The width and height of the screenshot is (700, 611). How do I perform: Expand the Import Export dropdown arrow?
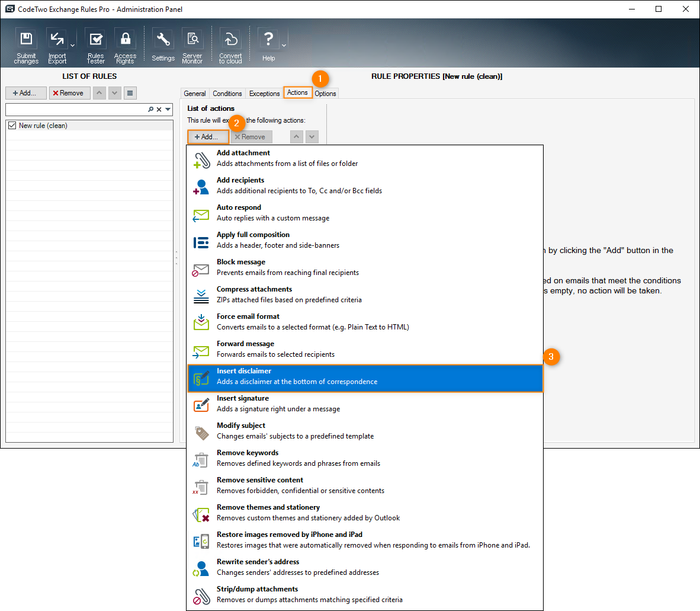point(72,46)
